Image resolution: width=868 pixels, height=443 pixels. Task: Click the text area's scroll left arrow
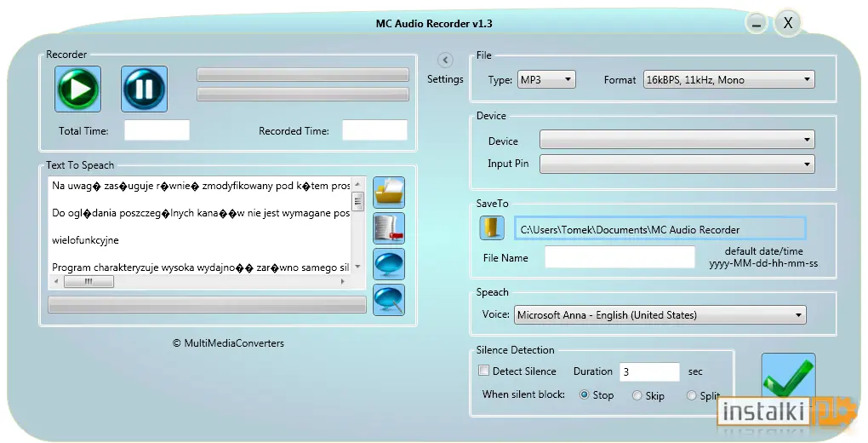56,282
